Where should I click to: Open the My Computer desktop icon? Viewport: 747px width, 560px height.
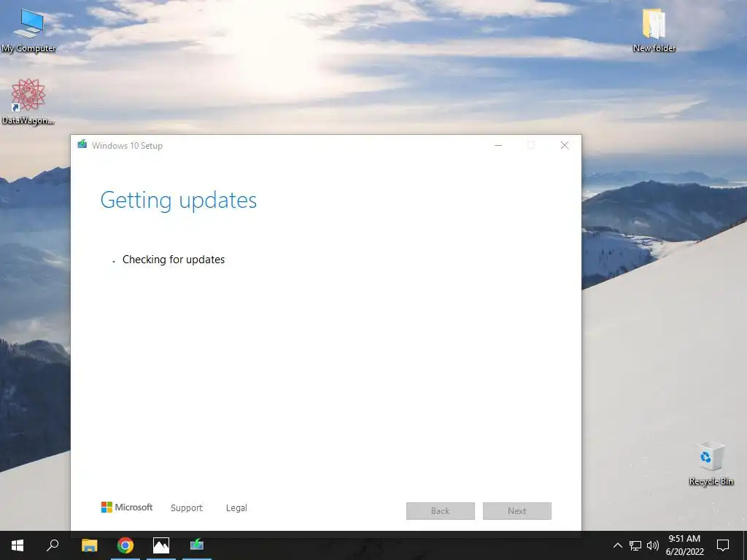click(28, 31)
